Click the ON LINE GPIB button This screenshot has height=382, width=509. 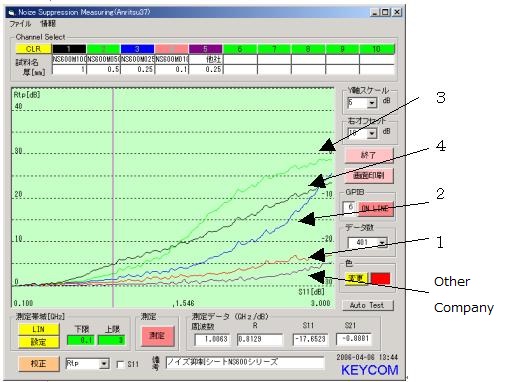point(375,208)
